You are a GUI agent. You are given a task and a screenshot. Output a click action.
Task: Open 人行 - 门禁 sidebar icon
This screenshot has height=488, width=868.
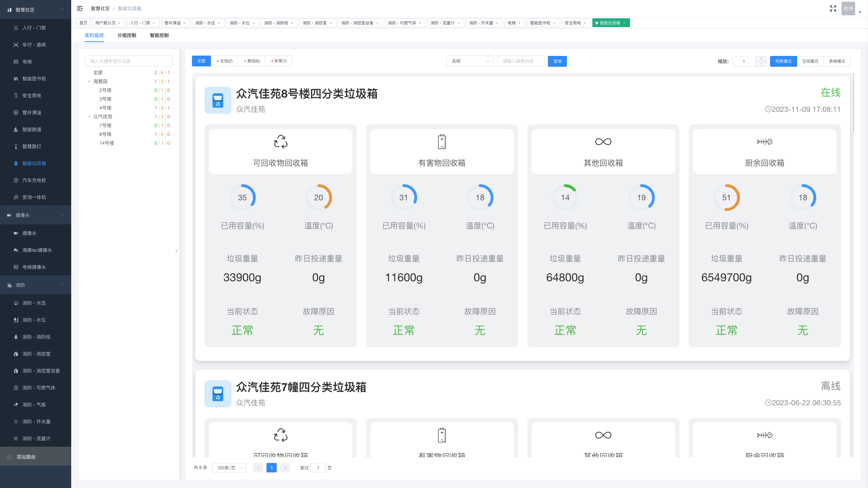(x=16, y=28)
